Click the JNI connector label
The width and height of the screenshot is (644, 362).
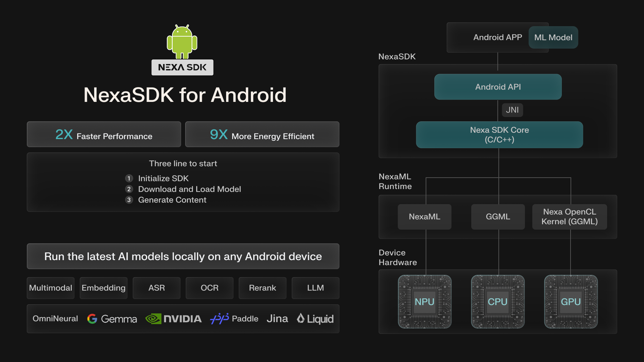tap(512, 110)
